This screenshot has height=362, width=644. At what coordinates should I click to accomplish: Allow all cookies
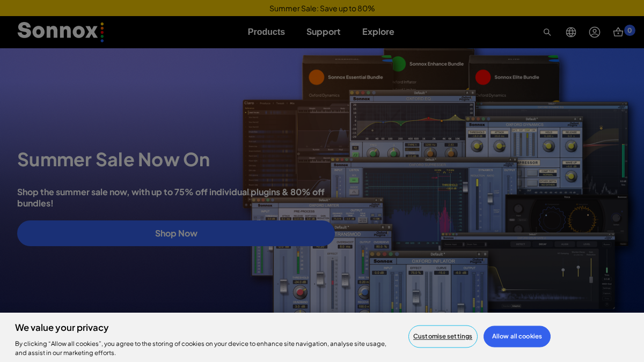[517, 336]
